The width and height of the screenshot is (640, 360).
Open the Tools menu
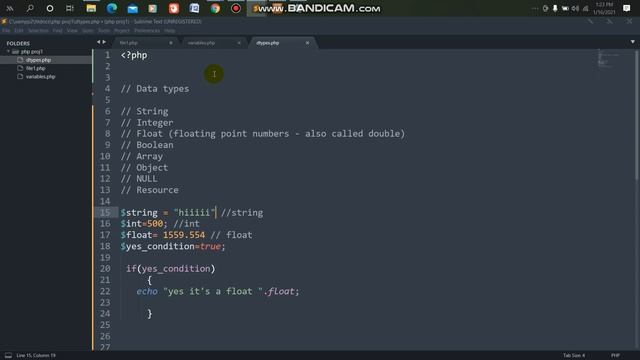[x=104, y=31]
